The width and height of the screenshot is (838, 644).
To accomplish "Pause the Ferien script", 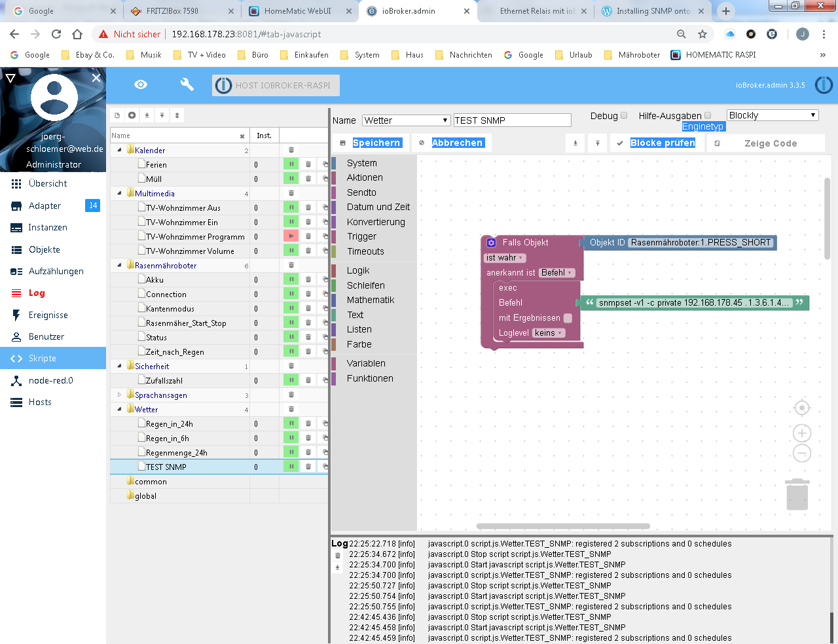I will coord(291,164).
